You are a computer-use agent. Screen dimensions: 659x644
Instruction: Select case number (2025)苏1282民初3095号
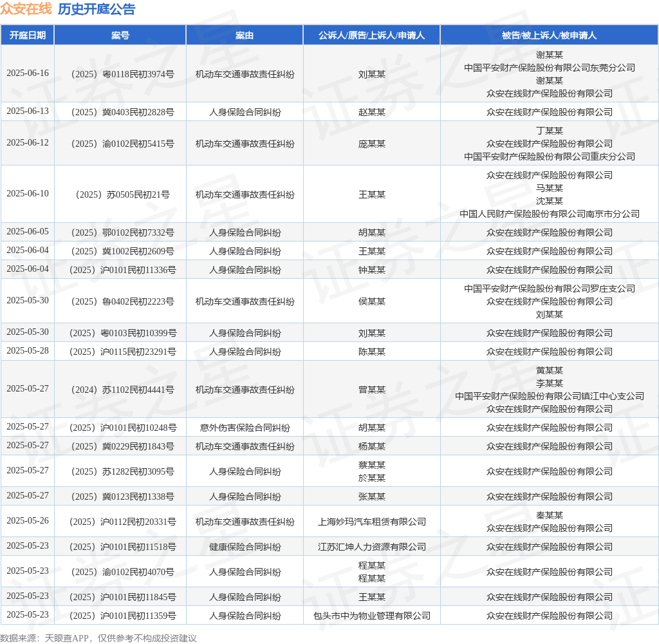123,471
